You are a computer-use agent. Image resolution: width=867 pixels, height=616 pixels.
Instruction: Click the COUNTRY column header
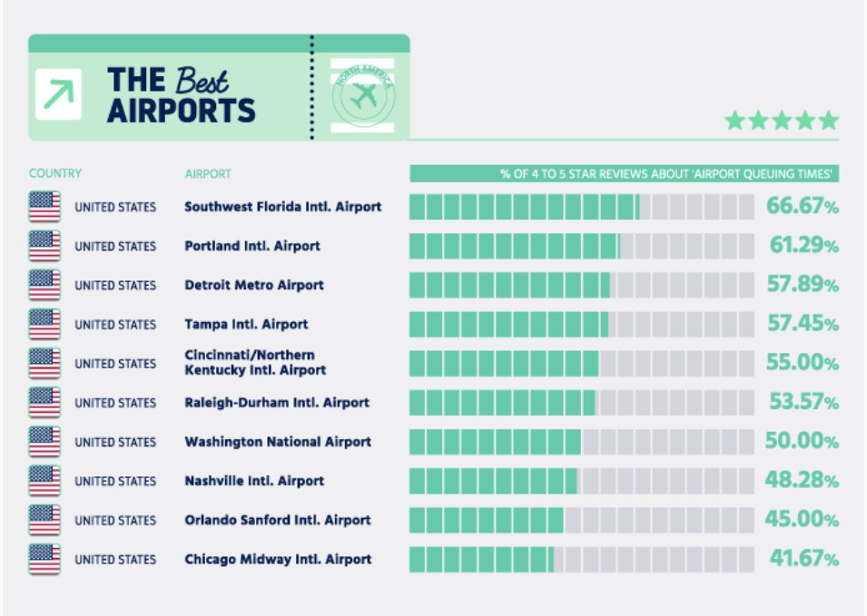coord(54,173)
